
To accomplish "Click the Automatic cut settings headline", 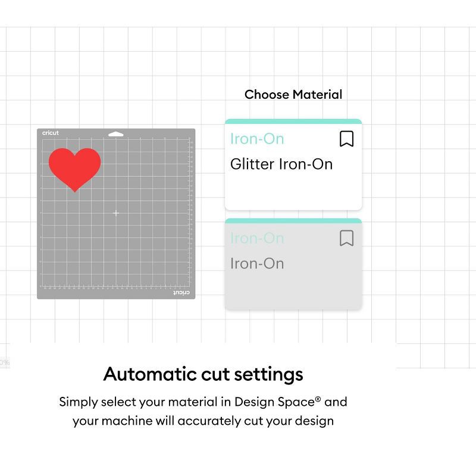I will coord(203,374).
